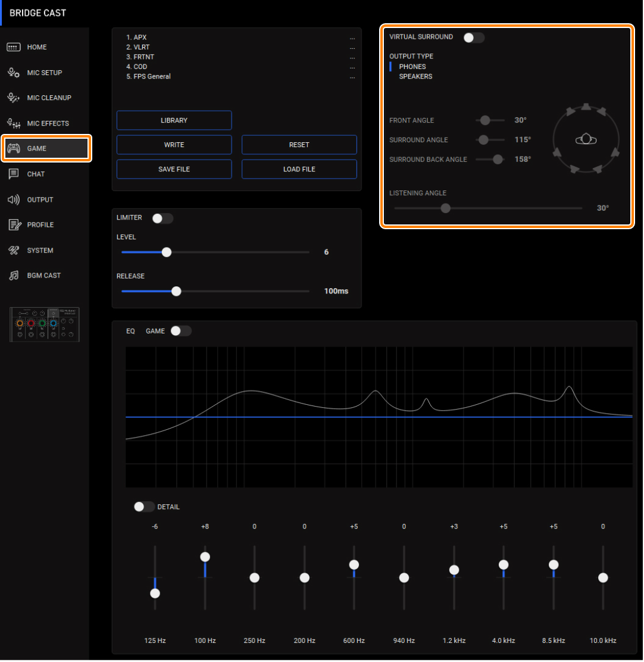
Task: Click the MIC SETUP microphone gear icon
Action: tap(14, 73)
